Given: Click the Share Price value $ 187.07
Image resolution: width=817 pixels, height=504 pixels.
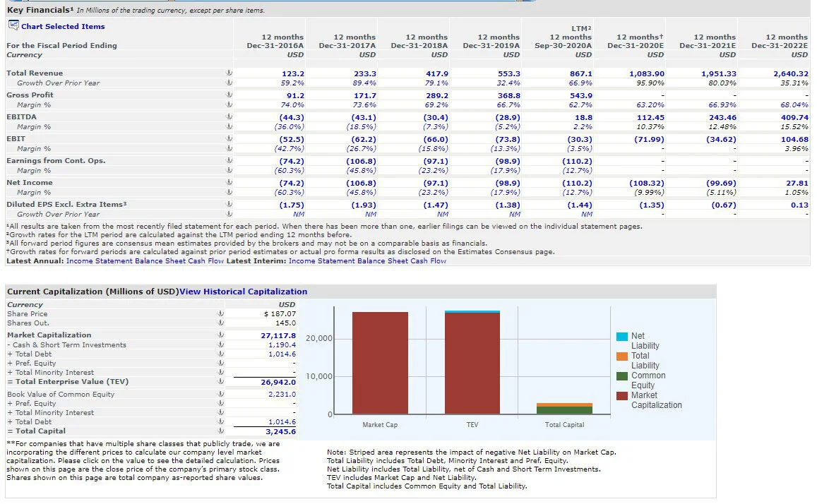Looking at the screenshot, I should [x=280, y=313].
